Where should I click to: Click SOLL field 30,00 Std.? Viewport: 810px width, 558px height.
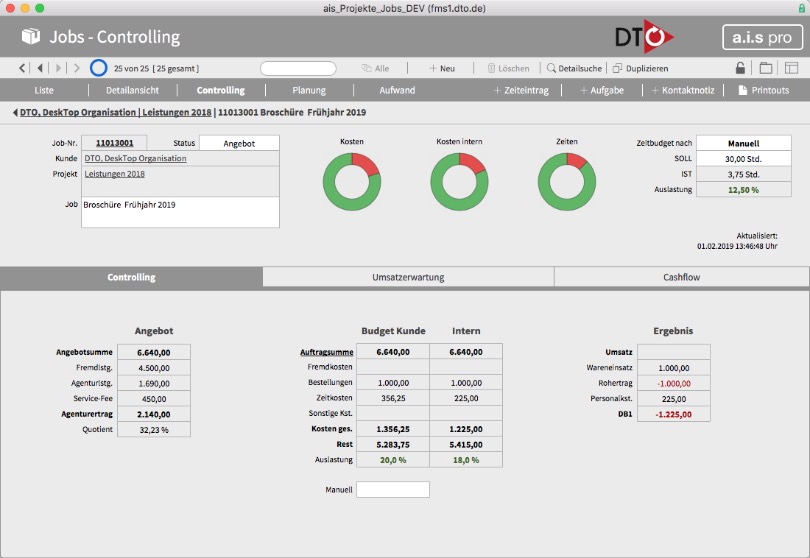pyautogui.click(x=744, y=159)
